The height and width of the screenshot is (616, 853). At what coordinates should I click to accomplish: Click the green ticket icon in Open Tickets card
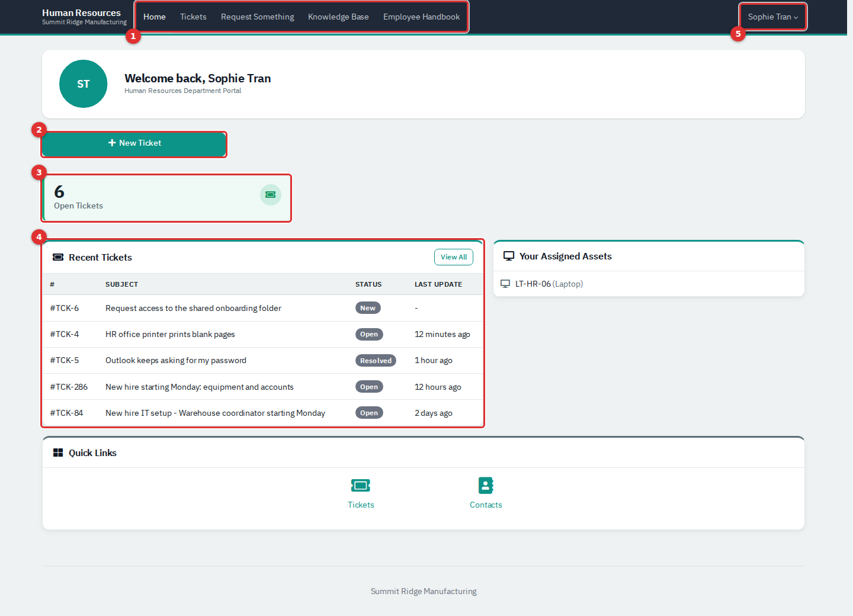(x=271, y=195)
